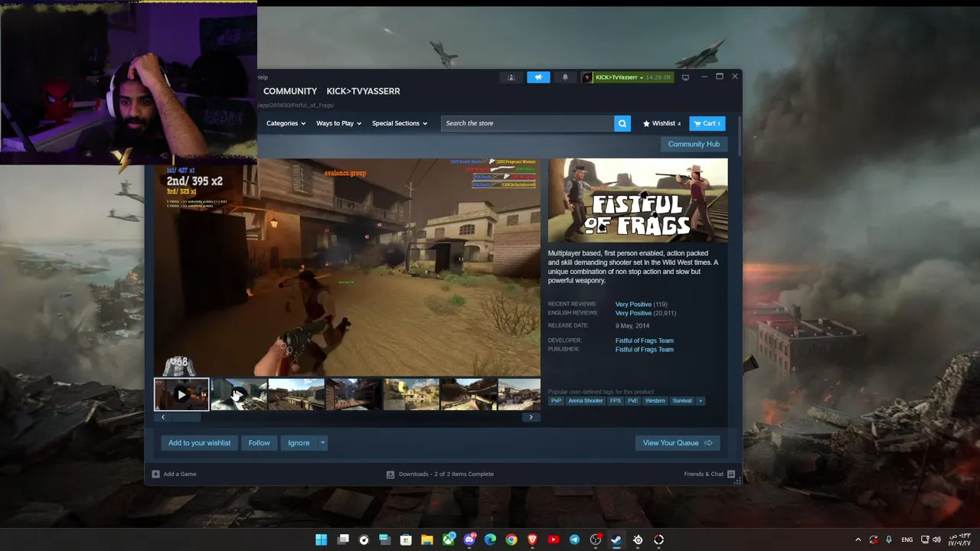Open the arrow dropdown next to Ignore
Screen dimensions: 980x551
322,443
